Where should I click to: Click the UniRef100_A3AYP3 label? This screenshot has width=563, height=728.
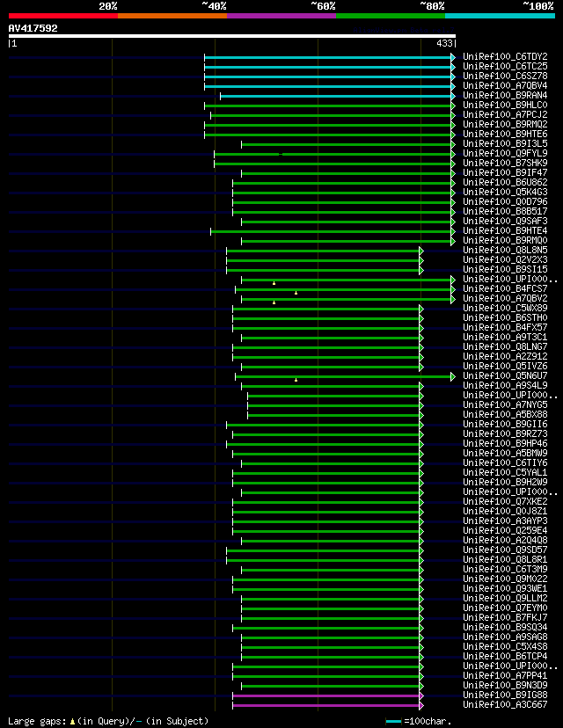coord(505,521)
